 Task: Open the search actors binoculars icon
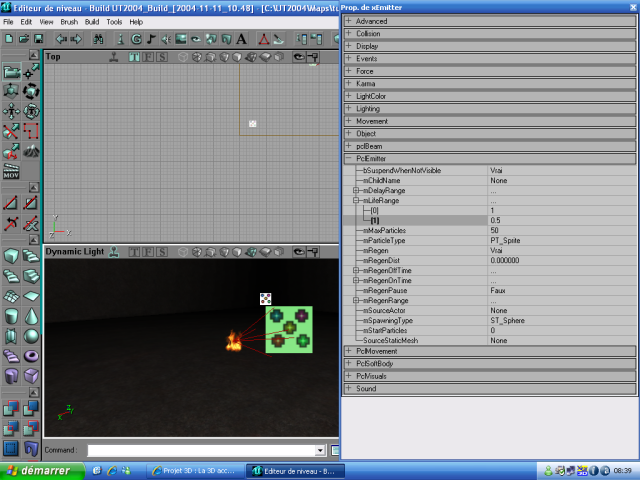click(98, 39)
